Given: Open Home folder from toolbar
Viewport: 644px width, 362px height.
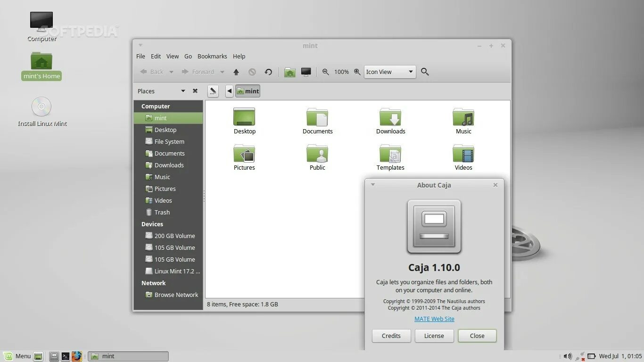Looking at the screenshot, I should [290, 72].
